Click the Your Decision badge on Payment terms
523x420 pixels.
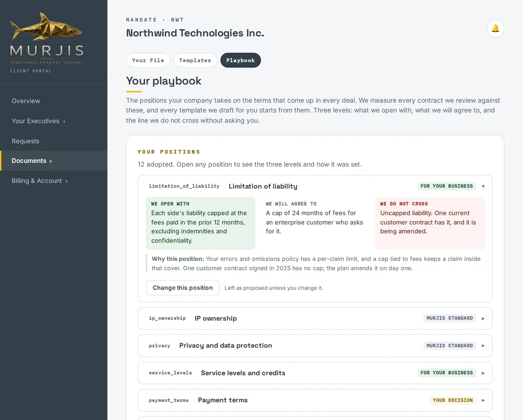[x=452, y=400]
